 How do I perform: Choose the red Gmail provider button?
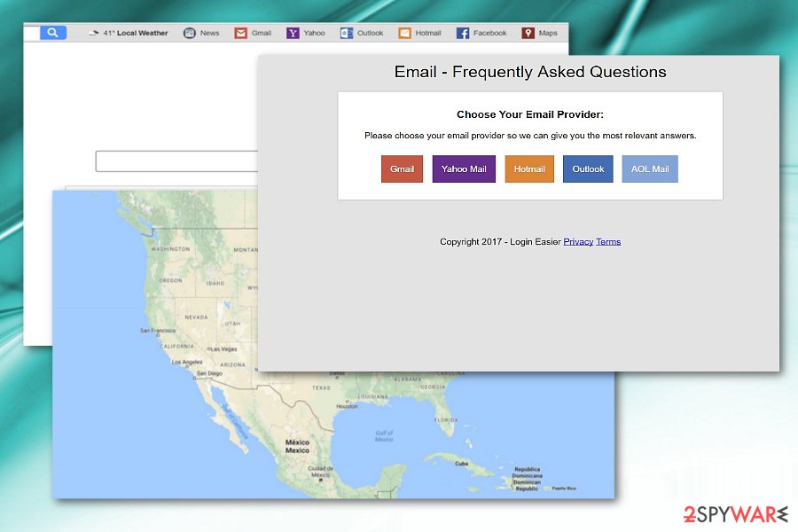402,168
